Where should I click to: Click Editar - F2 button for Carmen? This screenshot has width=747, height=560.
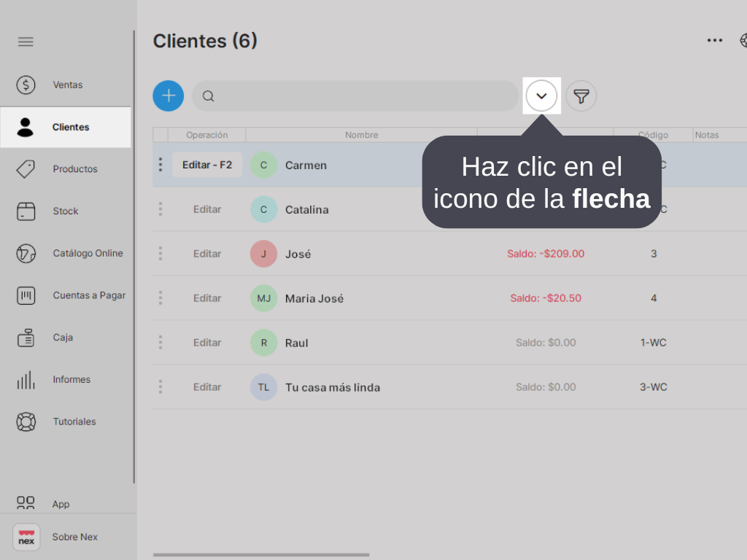(x=207, y=165)
